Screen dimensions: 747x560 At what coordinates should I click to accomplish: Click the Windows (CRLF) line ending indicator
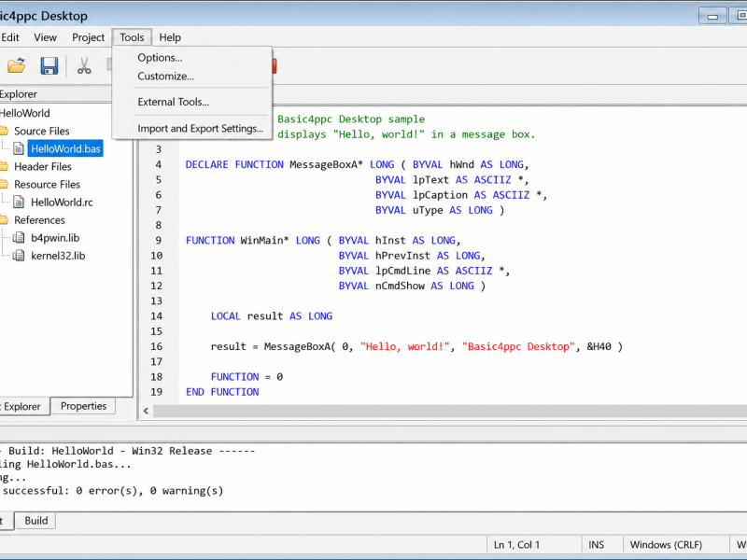[x=666, y=545]
